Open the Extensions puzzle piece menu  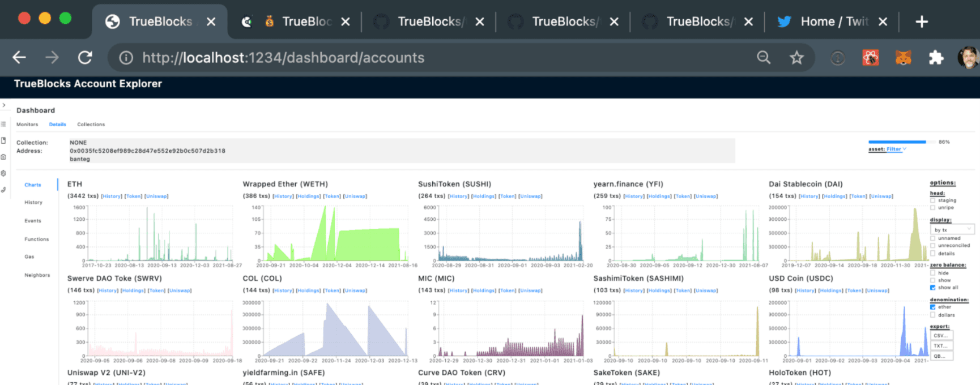[936, 57]
